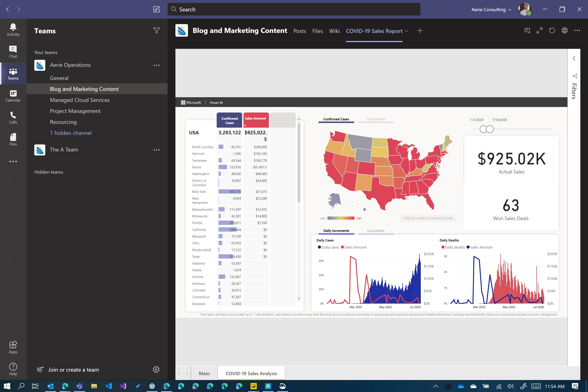Screen dimensions: 588x392
Task: Open the Posts tab
Action: pyautogui.click(x=299, y=31)
